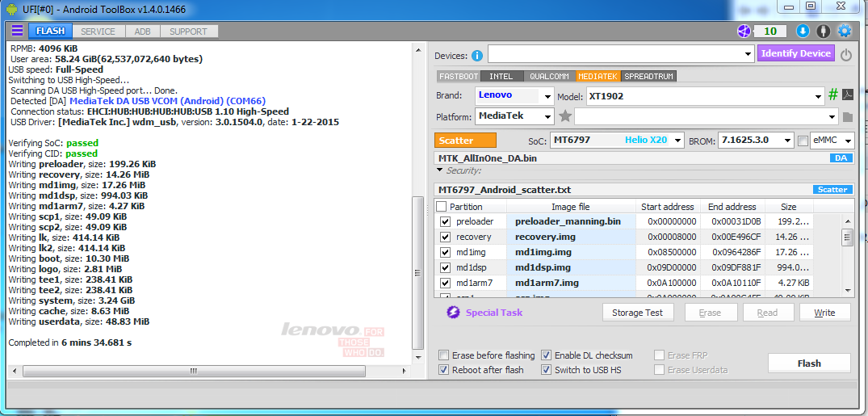The width and height of the screenshot is (868, 416).
Task: Select the SPREADTRUM platform tab
Action: coord(649,77)
